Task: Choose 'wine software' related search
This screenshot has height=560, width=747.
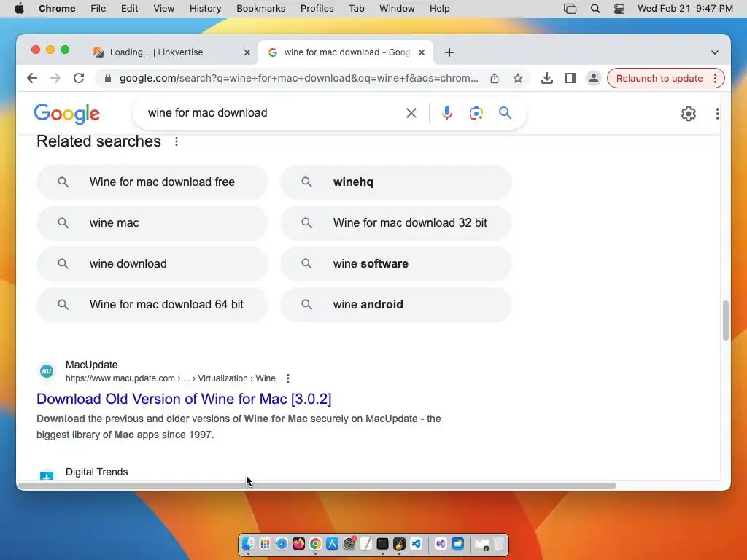Action: coord(396,264)
